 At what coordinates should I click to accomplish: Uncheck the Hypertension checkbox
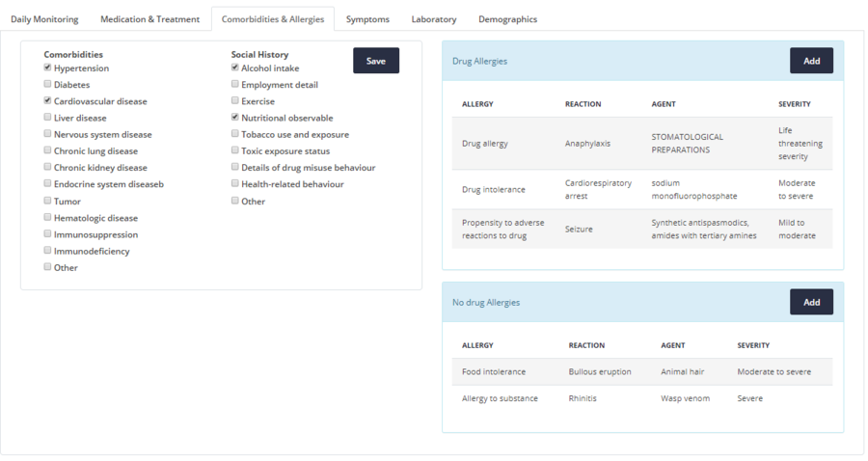tap(47, 68)
